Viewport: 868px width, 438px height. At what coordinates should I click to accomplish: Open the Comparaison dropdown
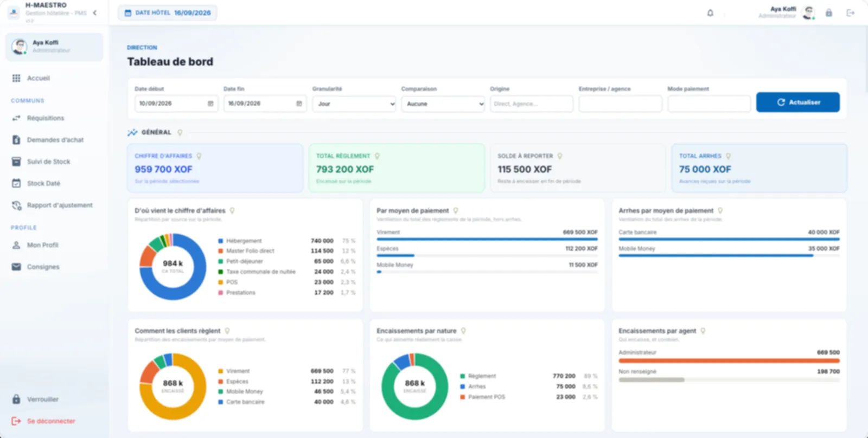443,104
